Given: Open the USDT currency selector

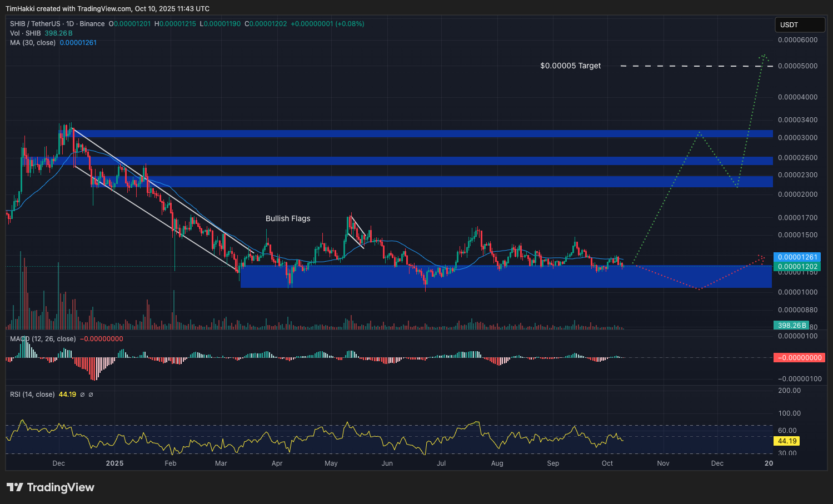Looking at the screenshot, I should (799, 24).
